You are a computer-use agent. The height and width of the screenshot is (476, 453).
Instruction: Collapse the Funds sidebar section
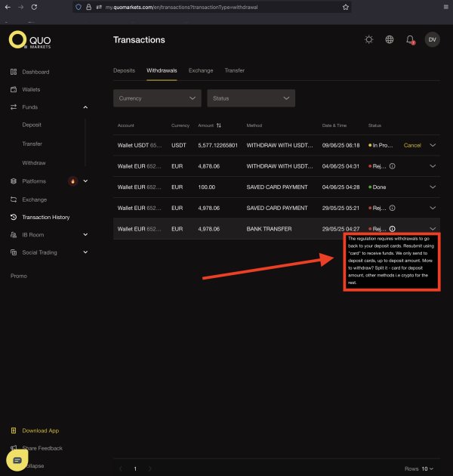(85, 107)
